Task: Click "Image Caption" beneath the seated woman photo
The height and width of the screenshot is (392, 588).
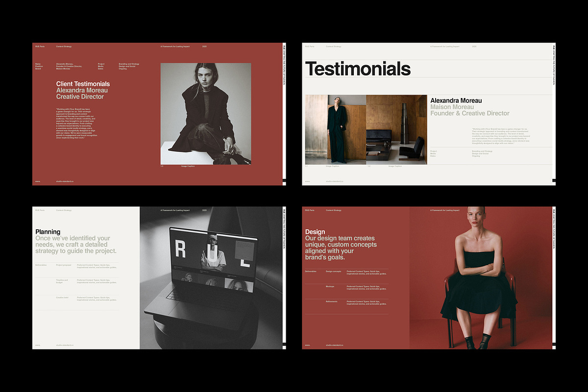Action: pos(187,167)
